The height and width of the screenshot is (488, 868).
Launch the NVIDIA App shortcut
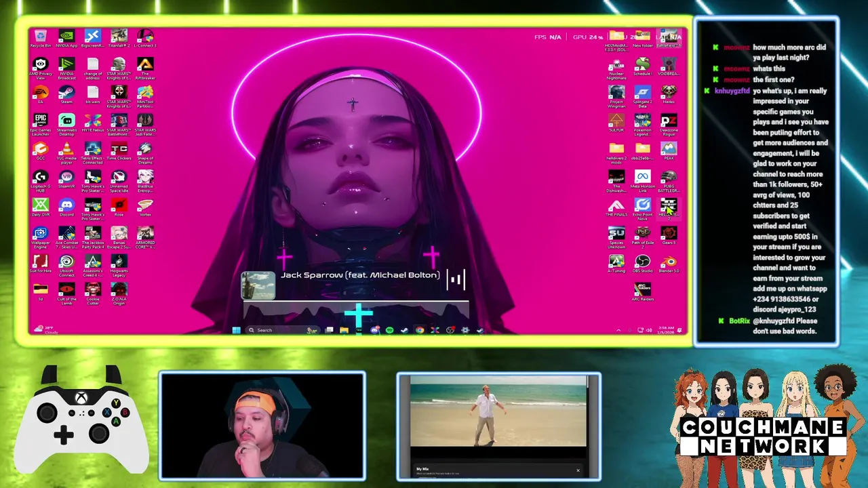click(x=66, y=39)
